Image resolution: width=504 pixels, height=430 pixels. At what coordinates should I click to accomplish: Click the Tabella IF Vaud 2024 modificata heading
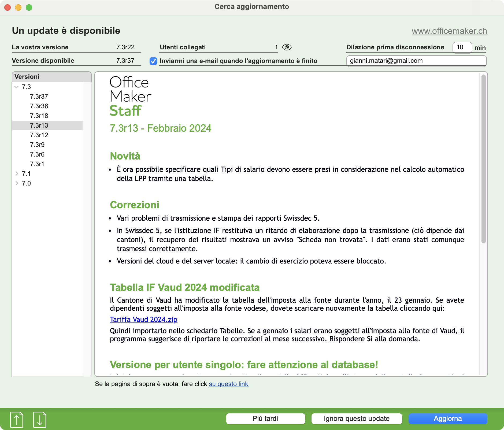(x=185, y=287)
